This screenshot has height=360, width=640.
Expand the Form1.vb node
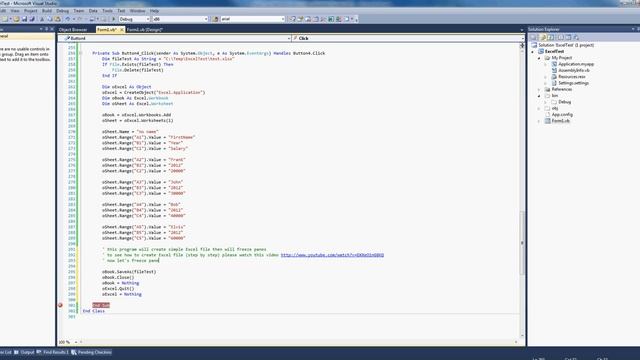tap(539, 121)
